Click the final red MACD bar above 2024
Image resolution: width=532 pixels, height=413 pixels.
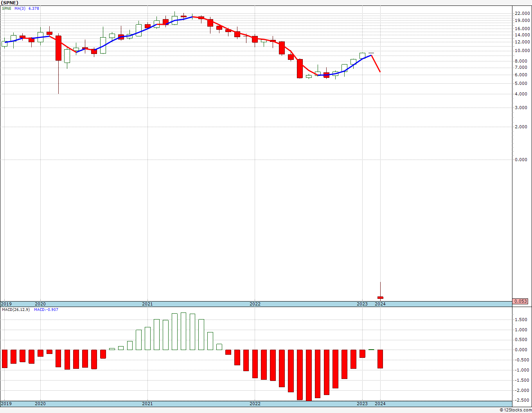(x=380, y=359)
